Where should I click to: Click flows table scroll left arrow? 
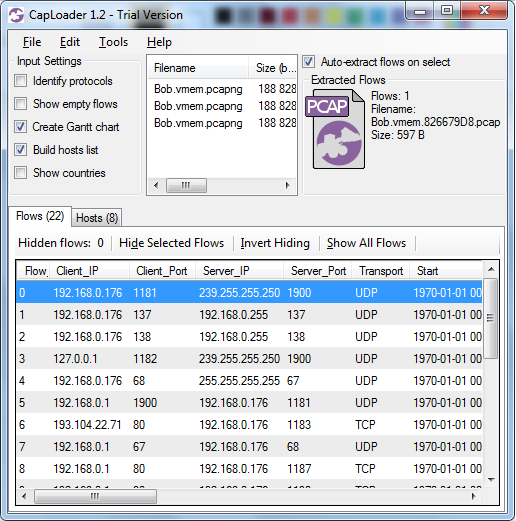click(x=24, y=496)
